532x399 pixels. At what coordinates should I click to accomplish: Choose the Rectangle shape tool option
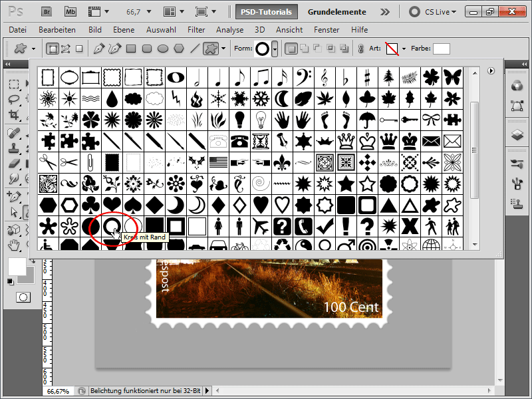click(131, 49)
